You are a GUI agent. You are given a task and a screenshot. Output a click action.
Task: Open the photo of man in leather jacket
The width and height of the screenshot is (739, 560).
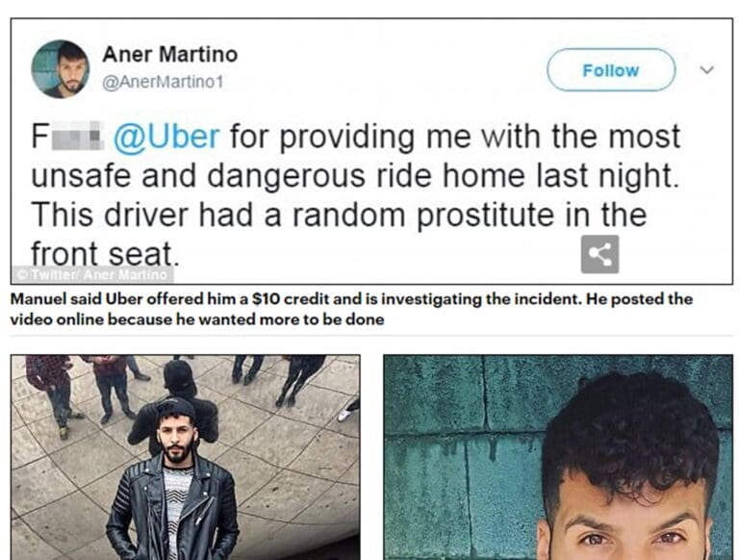(185, 457)
